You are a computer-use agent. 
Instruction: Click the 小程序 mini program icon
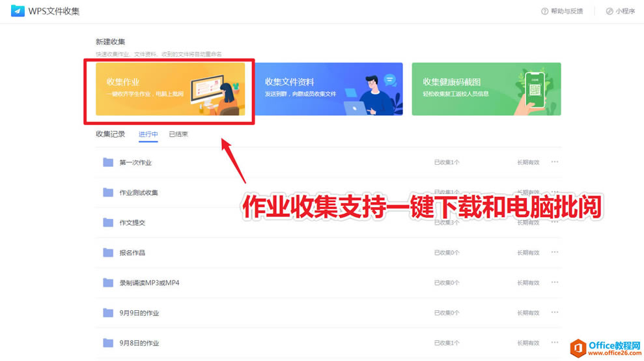tap(609, 11)
